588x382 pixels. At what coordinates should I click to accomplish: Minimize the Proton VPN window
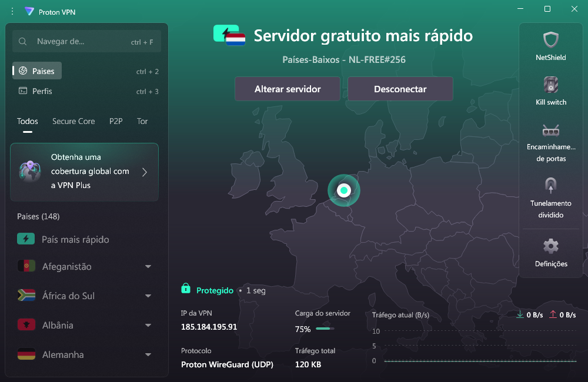(520, 9)
